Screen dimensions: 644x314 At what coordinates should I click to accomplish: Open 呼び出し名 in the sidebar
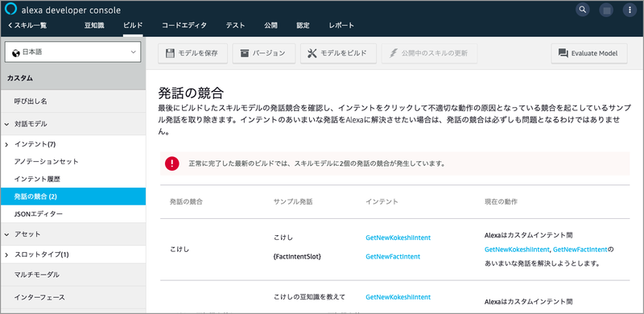[x=72, y=101]
